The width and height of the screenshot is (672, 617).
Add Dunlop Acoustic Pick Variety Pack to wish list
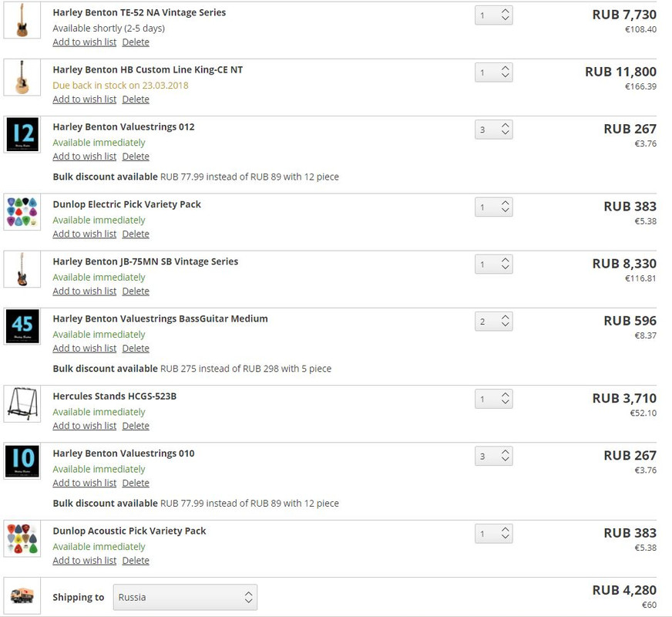tap(85, 561)
